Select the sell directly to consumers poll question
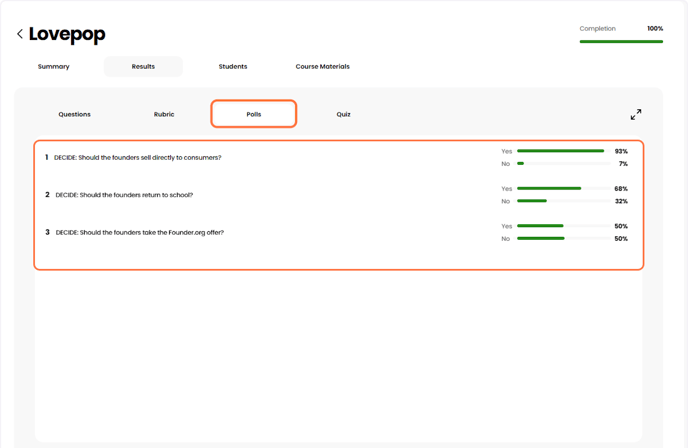 tap(138, 158)
